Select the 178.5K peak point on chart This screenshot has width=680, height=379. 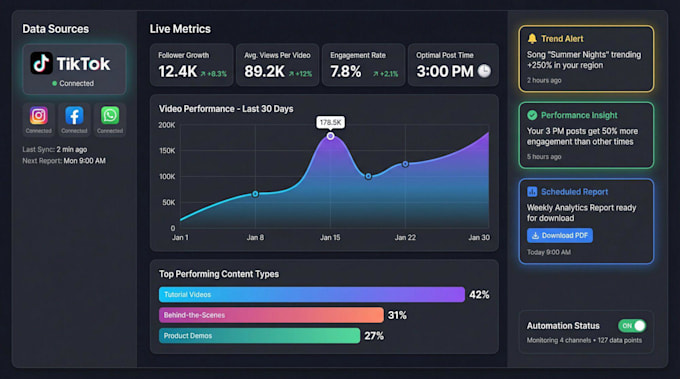point(330,136)
